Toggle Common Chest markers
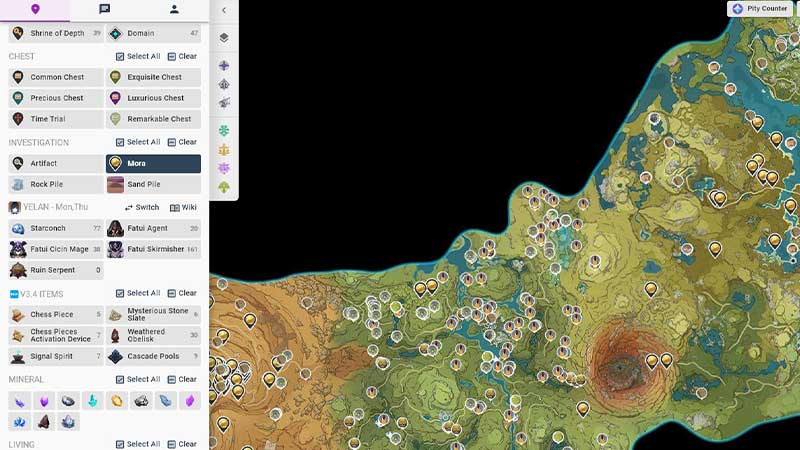This screenshot has height=450, width=800. pos(56,77)
